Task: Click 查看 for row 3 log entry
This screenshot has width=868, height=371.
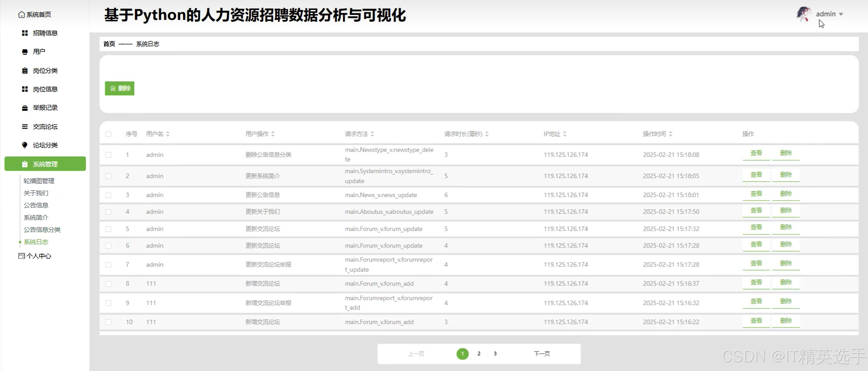Action: click(756, 194)
